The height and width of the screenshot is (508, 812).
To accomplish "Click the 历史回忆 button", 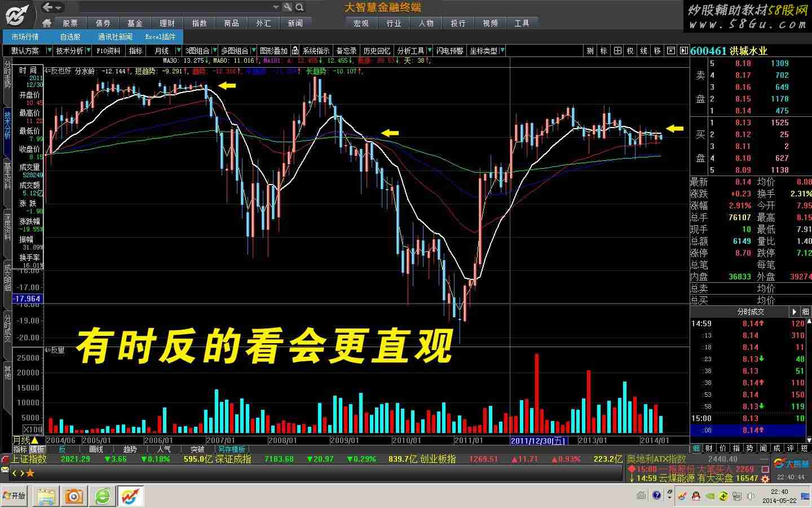I will point(377,51).
